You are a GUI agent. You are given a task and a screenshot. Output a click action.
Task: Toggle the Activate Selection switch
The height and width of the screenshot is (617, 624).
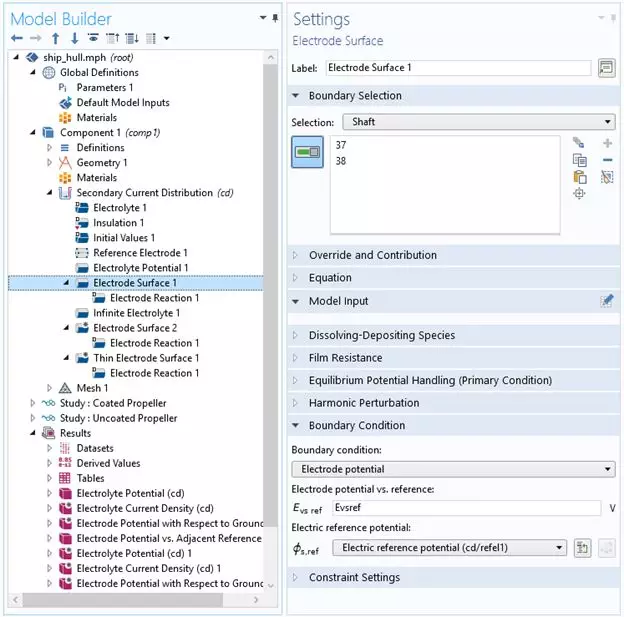(x=307, y=152)
